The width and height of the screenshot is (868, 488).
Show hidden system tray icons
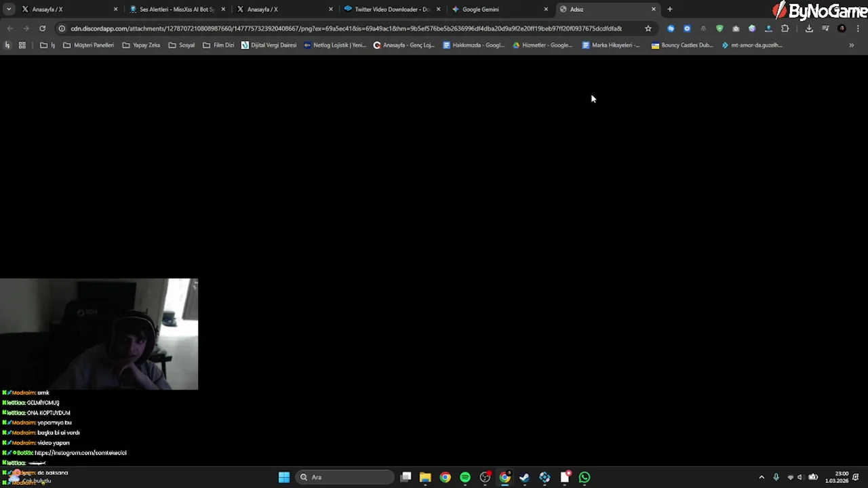762,477
